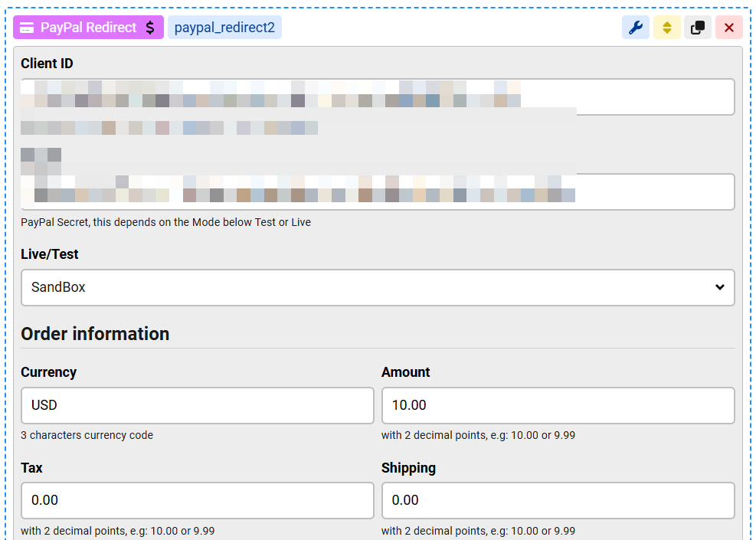756x540 pixels.
Task: Click inside the Tax input field
Action: pos(197,501)
